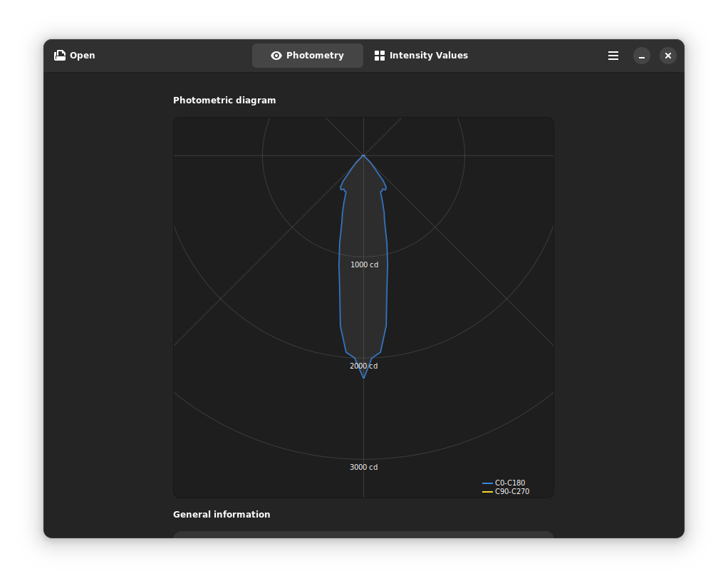
Task: Open the hamburger menu in the header bar
Action: 613,55
